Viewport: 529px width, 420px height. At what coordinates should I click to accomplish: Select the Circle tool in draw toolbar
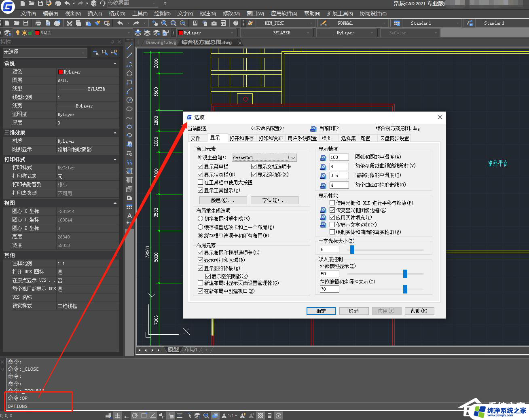click(129, 100)
